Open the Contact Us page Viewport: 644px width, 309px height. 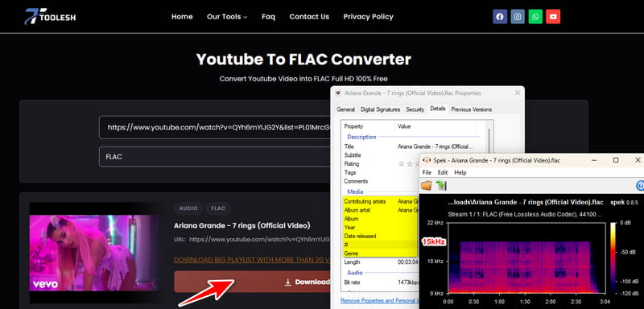pos(309,17)
